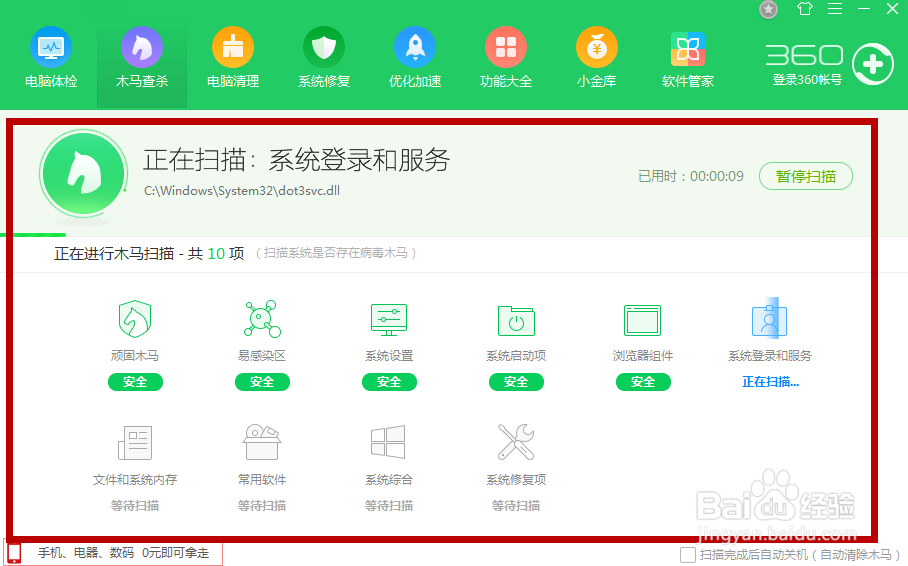Minimize the 360 window
908x566 pixels.
point(864,9)
